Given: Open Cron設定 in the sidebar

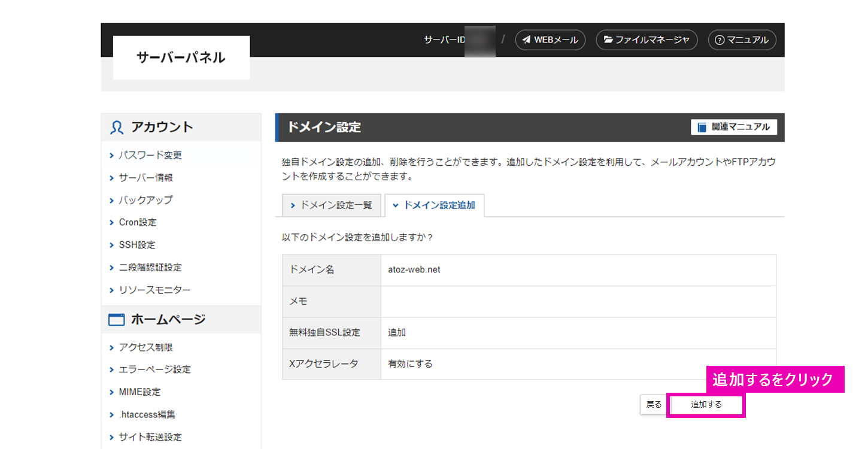Looking at the screenshot, I should 138,222.
